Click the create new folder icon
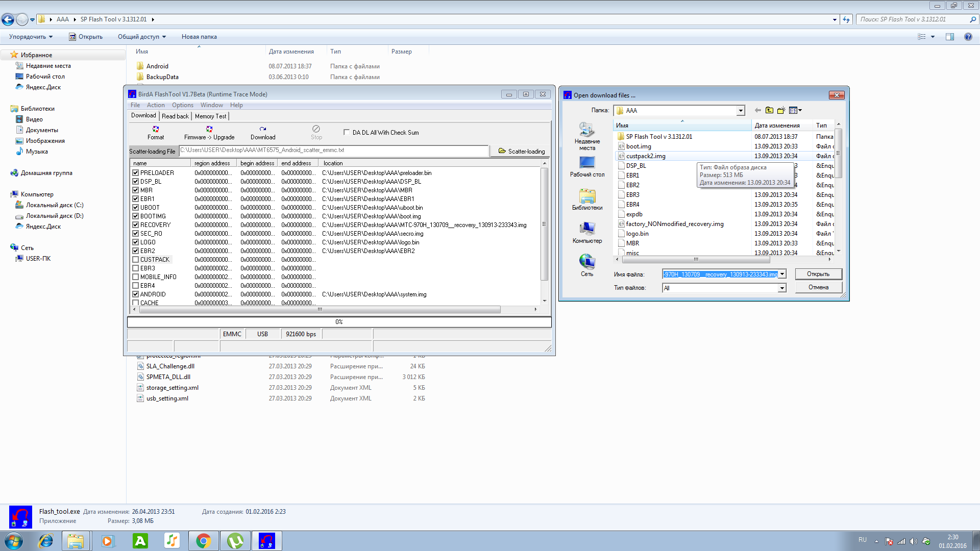 pyautogui.click(x=781, y=110)
